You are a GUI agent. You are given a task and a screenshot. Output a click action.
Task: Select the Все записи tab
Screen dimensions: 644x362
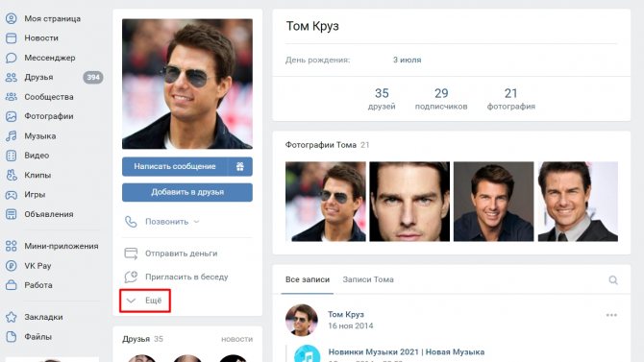308,279
